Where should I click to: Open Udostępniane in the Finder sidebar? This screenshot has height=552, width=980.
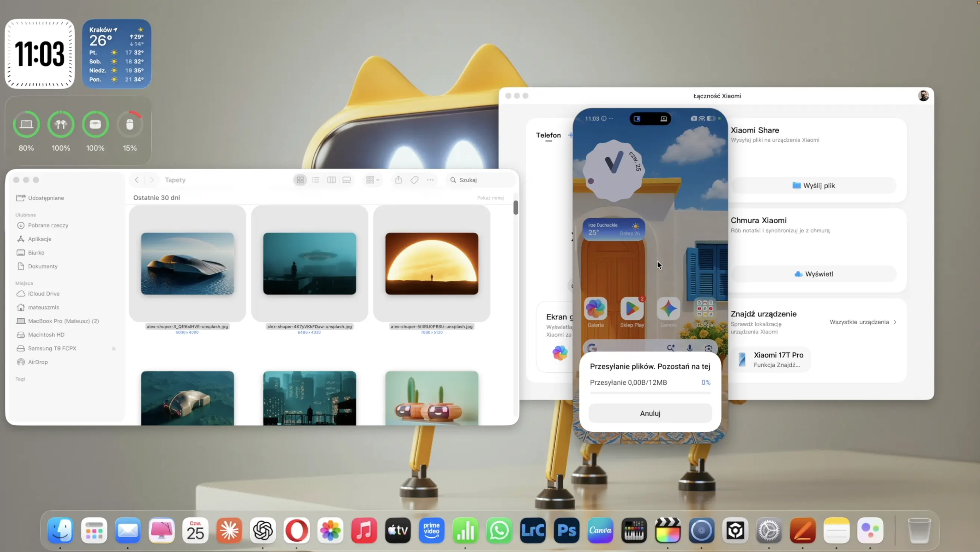[x=46, y=198]
